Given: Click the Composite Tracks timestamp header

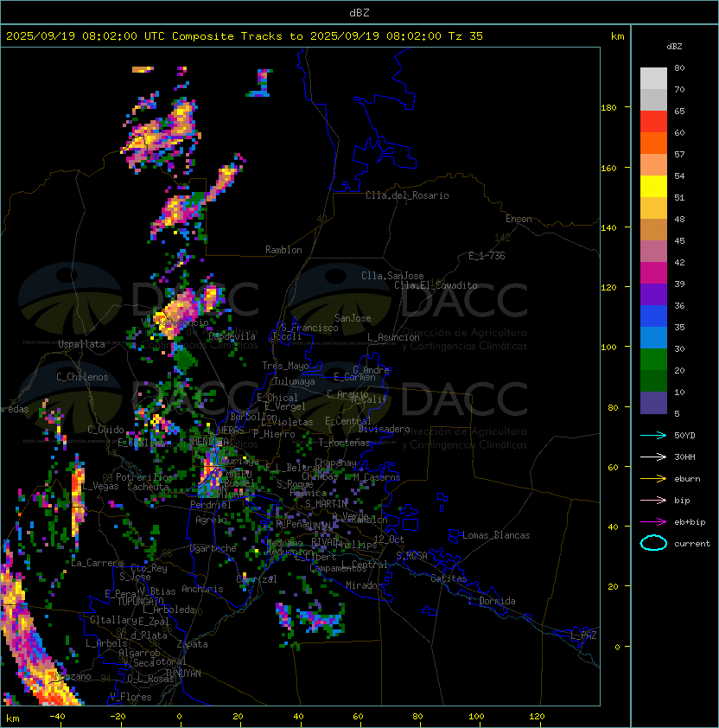Looking at the screenshot, I should click(245, 36).
